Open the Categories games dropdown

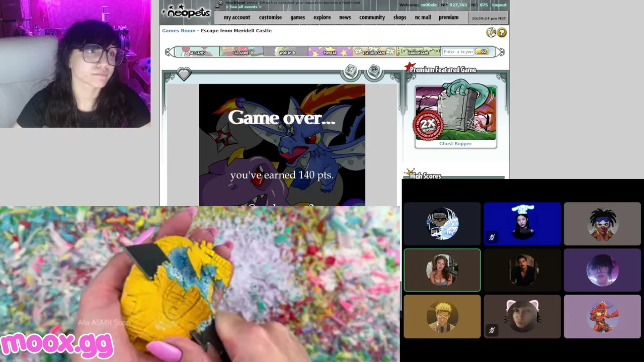pos(242,52)
